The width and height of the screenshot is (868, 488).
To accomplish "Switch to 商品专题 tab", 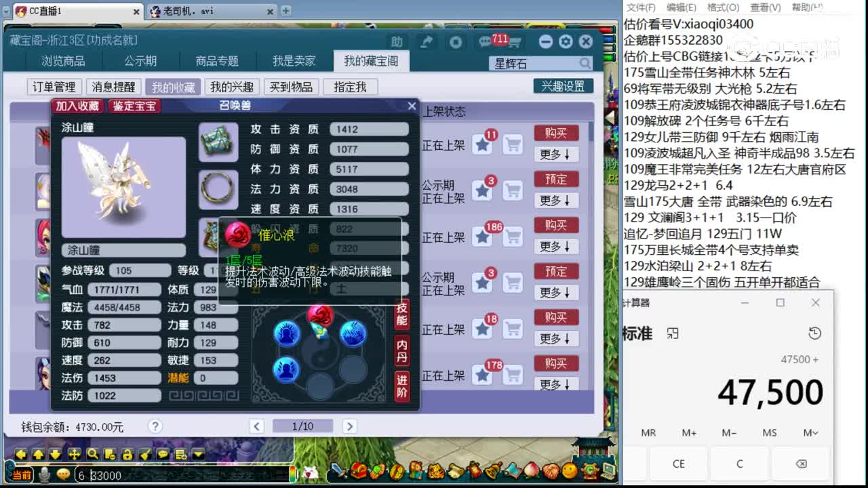I will (x=217, y=61).
